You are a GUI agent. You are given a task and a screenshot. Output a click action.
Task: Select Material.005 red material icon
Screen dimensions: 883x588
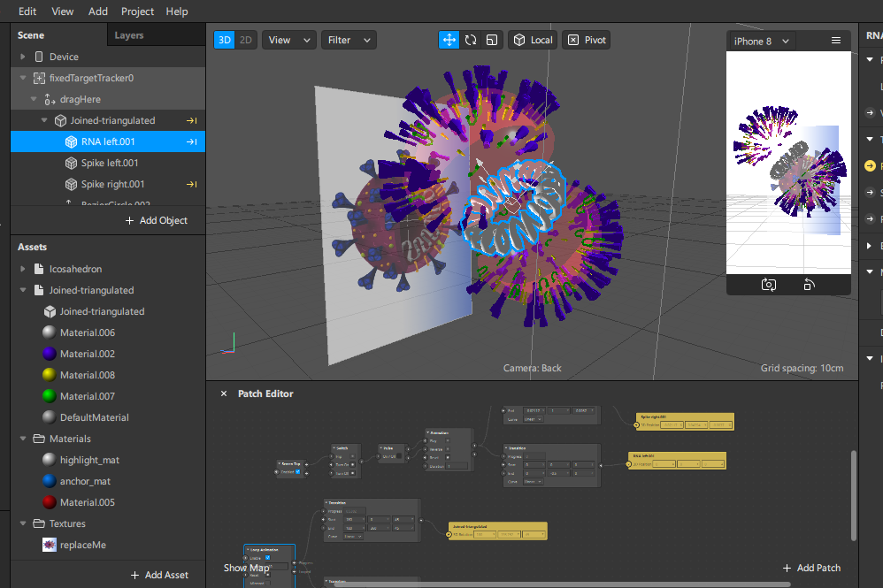[50, 502]
